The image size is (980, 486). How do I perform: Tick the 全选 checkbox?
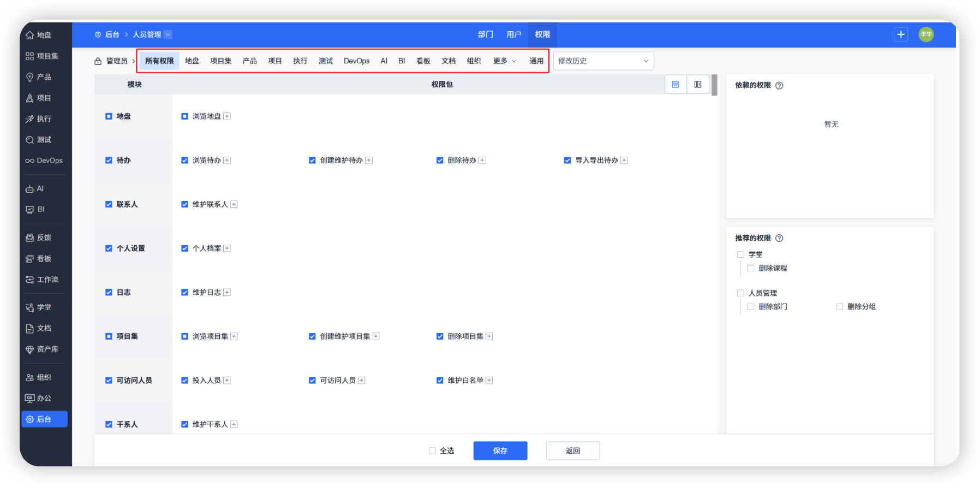(x=432, y=451)
